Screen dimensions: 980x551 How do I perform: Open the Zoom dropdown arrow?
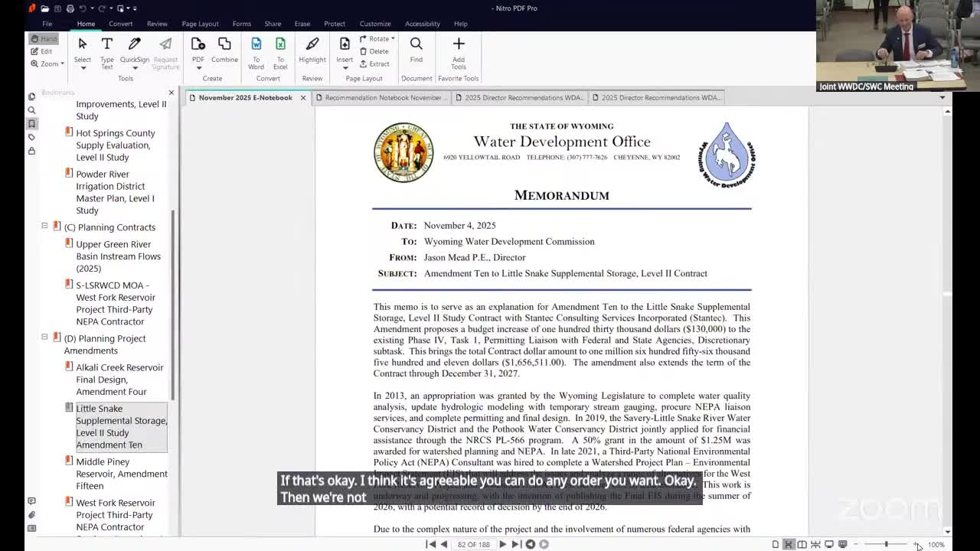(x=63, y=64)
